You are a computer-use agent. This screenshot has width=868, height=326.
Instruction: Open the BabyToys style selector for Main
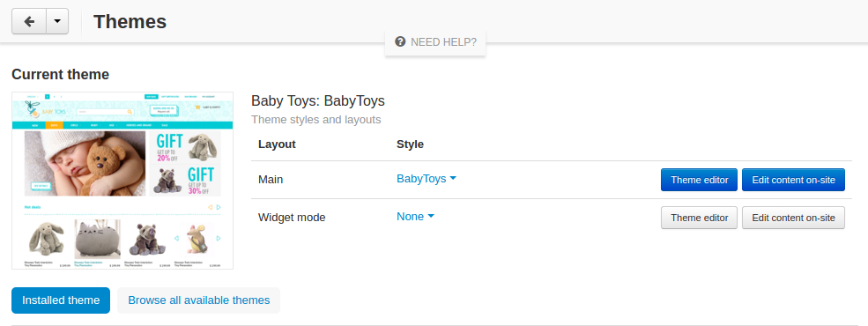[x=427, y=179]
